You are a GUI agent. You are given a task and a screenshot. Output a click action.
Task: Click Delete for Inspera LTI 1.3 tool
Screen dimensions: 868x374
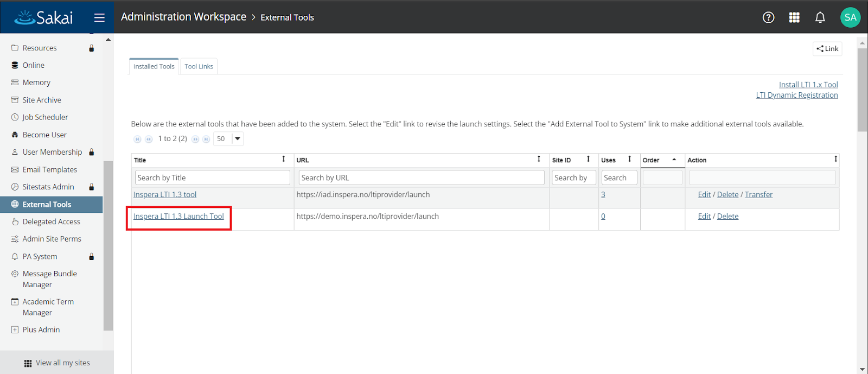coord(727,194)
